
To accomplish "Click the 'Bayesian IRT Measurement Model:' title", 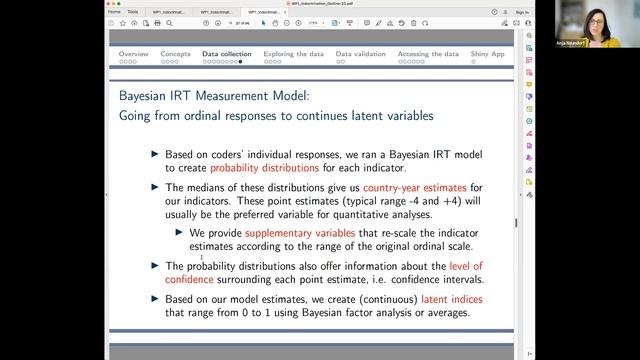I will pos(214,96).
